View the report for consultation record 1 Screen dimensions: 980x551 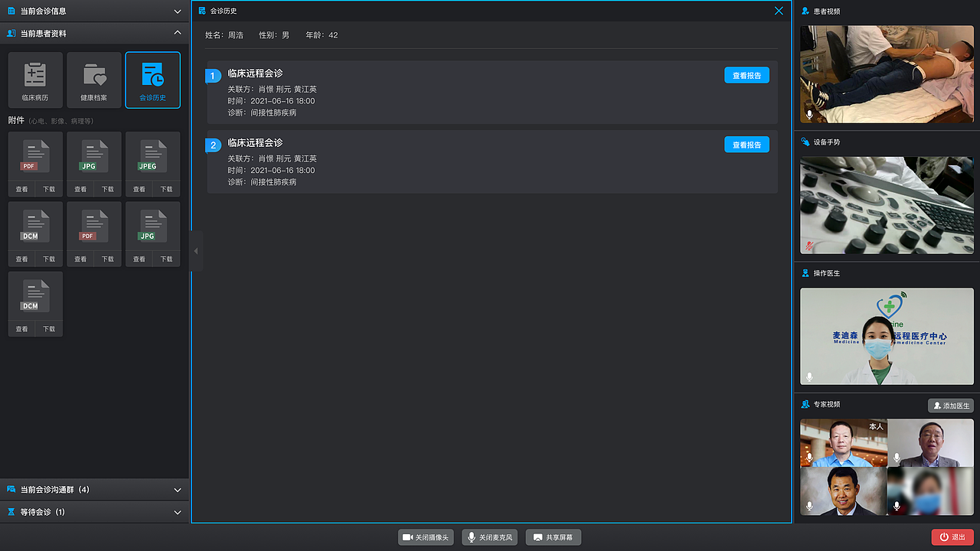point(746,75)
